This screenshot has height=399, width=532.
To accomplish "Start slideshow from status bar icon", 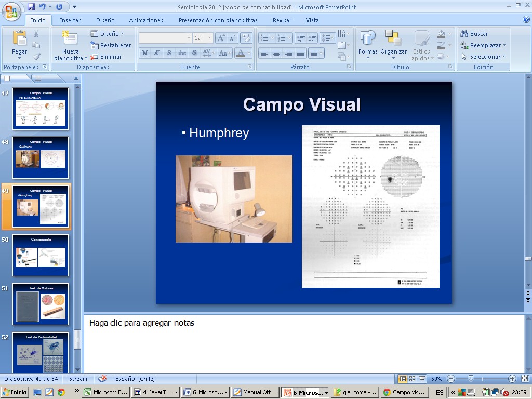I will tap(422, 379).
